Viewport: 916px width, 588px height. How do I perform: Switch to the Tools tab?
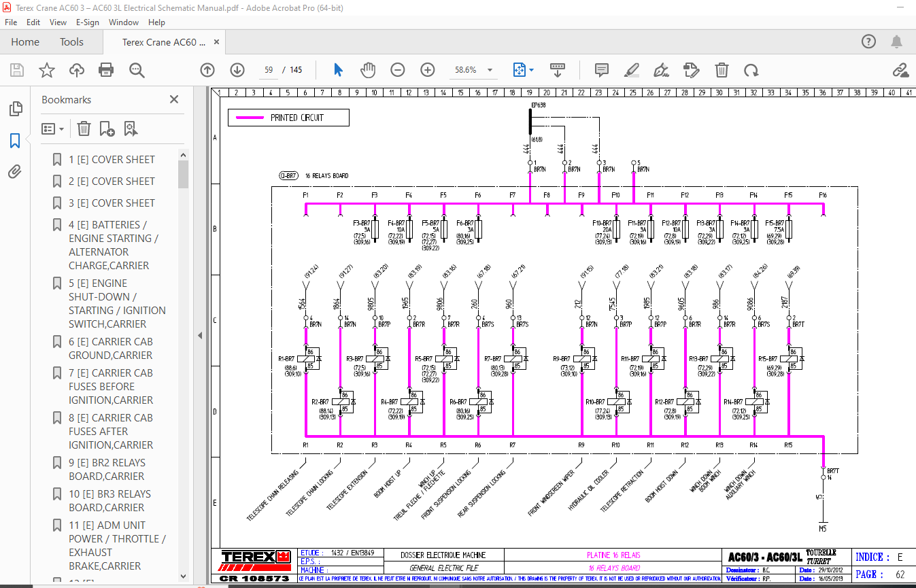coord(71,41)
